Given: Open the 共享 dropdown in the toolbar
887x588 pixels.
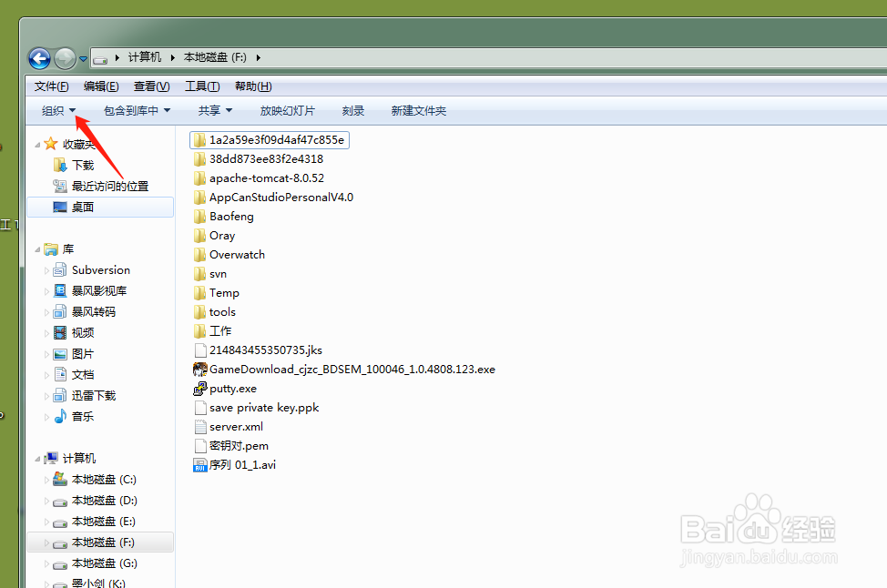Looking at the screenshot, I should point(215,111).
